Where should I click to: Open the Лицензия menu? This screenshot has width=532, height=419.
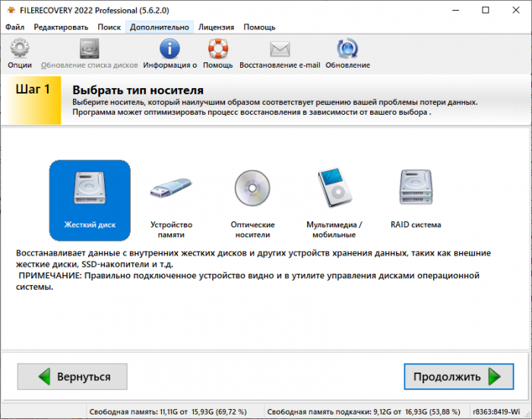[216, 27]
